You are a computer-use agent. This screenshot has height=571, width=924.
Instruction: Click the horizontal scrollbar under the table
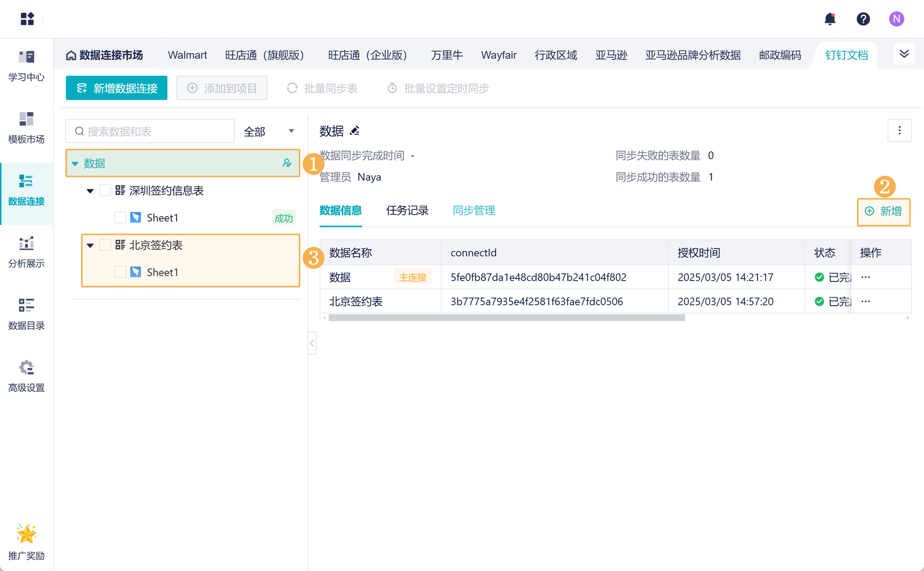(507, 318)
